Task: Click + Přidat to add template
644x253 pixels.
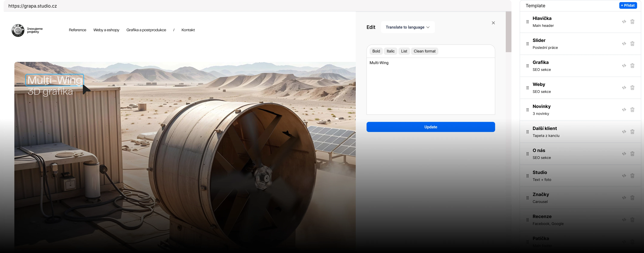Action: pos(628,6)
